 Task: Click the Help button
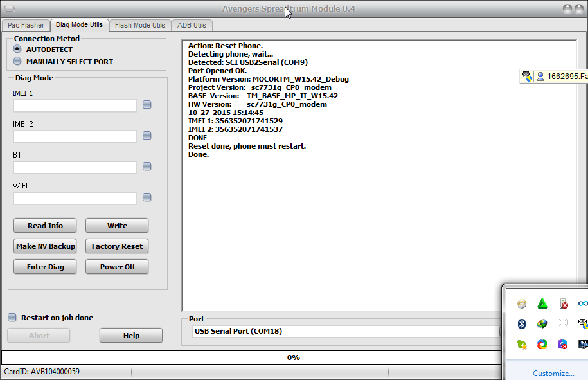tap(131, 336)
